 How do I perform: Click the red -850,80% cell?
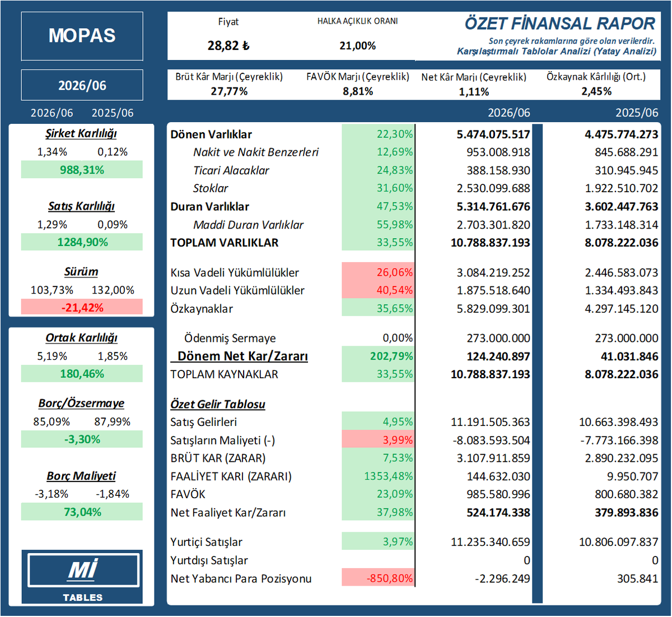click(378, 578)
